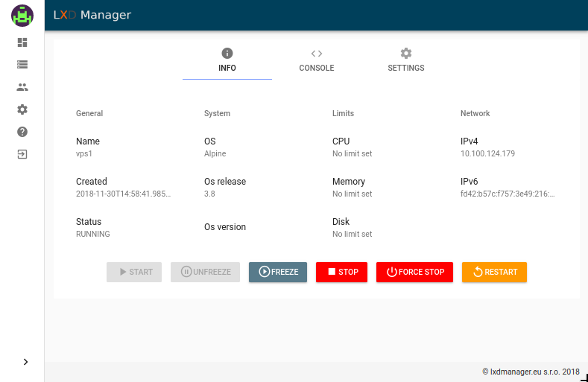Open the help question mark icon

coord(22,132)
